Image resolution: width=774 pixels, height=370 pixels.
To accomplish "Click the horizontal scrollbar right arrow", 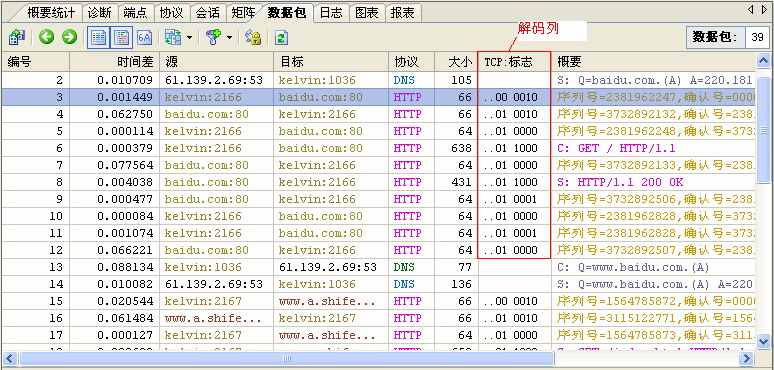I will 747,358.
